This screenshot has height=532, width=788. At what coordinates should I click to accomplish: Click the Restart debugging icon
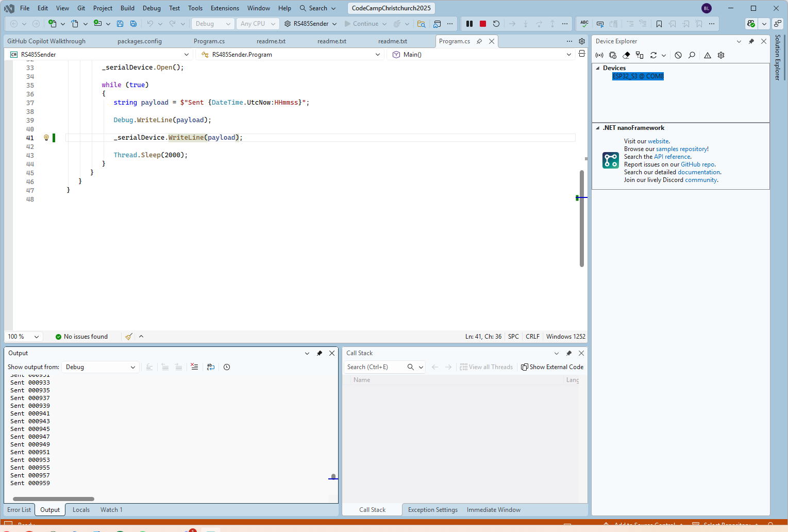tap(496, 24)
